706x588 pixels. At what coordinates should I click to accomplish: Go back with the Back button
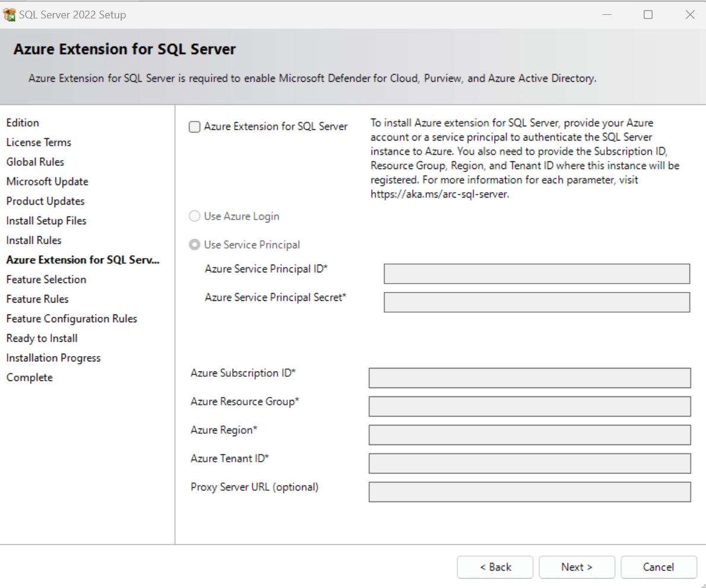pyautogui.click(x=495, y=567)
